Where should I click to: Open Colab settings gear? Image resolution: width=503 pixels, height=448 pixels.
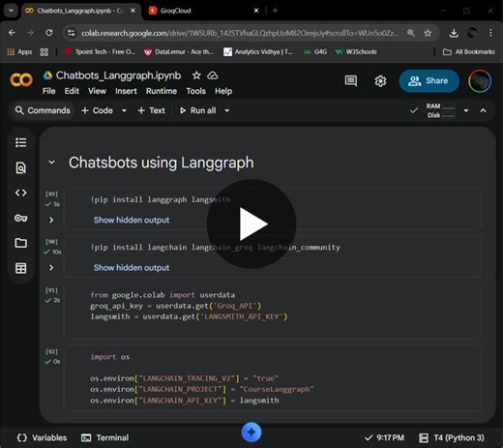click(x=380, y=81)
